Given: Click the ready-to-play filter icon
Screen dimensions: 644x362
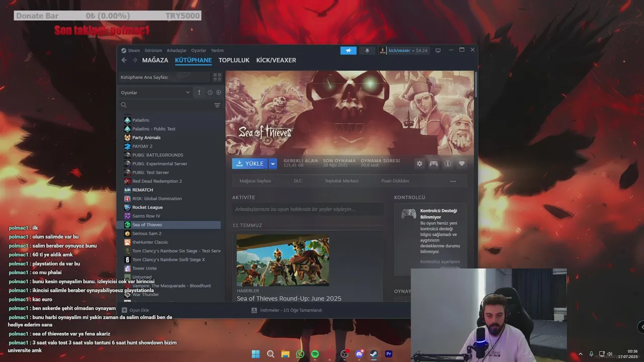Looking at the screenshot, I should [218, 93].
